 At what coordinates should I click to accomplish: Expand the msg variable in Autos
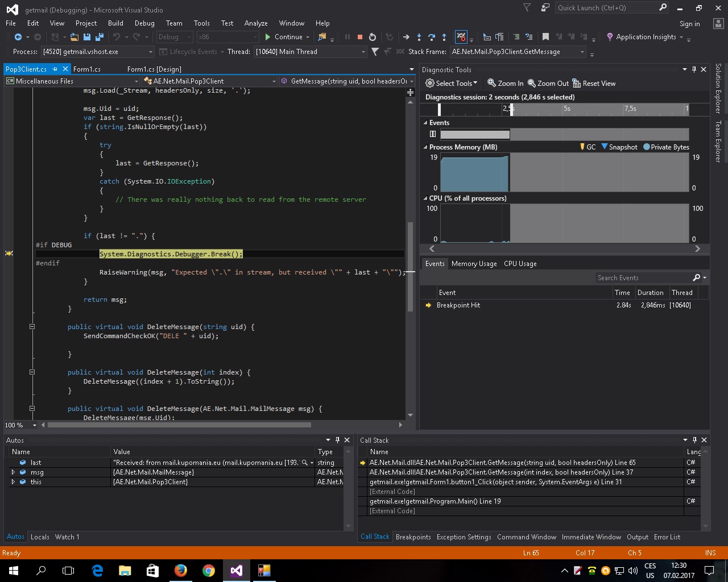point(13,472)
